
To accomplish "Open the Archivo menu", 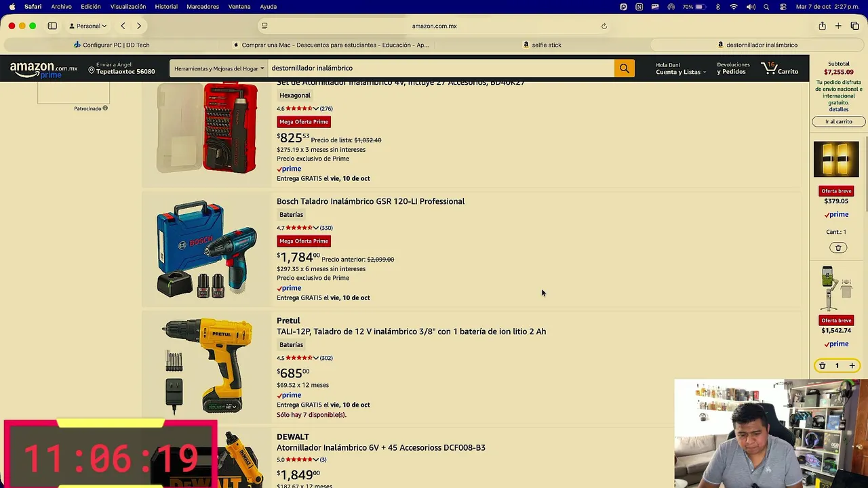I will pos(61,7).
